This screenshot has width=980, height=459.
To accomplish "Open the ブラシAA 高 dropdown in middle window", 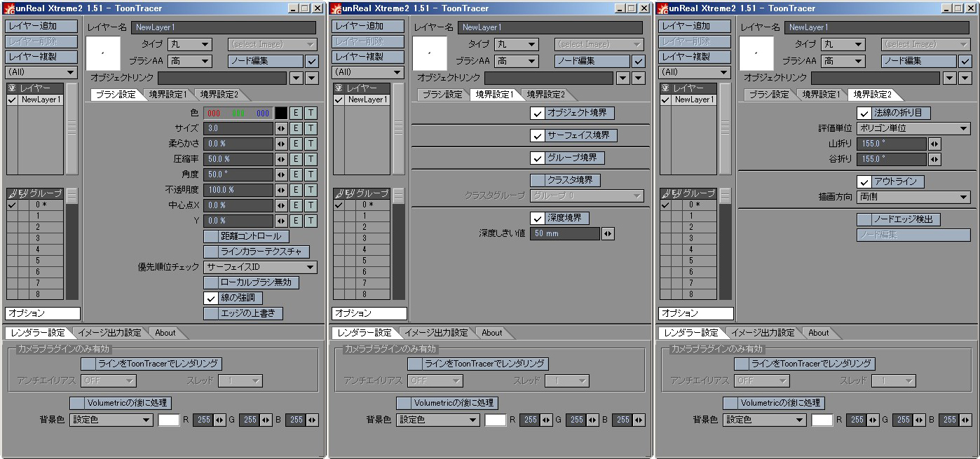I will (517, 61).
